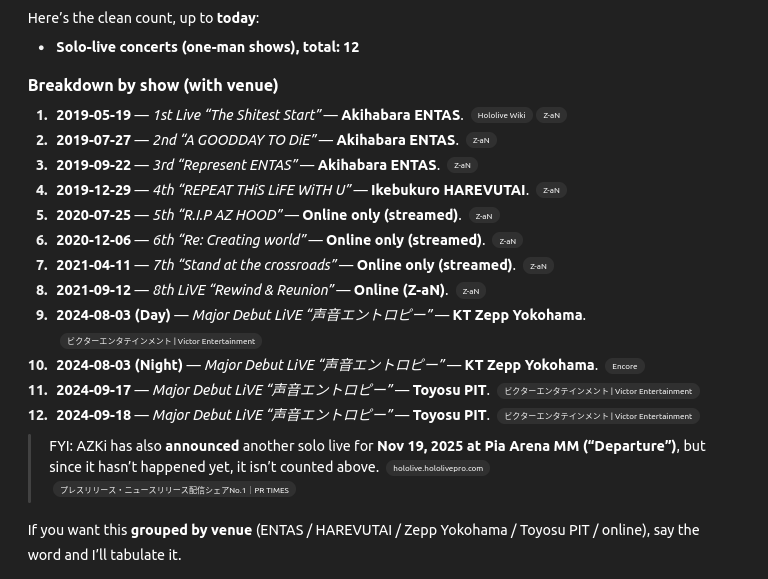Click the Encore citation chip

click(x=624, y=366)
